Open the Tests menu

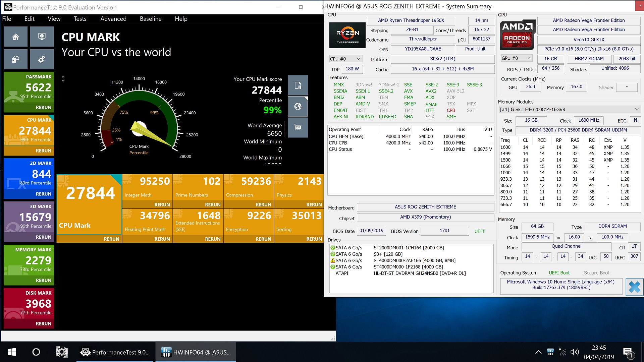coord(80,19)
